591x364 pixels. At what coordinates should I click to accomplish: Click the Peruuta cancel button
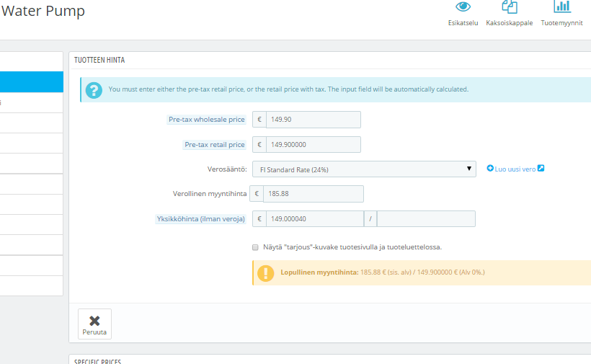[94, 324]
